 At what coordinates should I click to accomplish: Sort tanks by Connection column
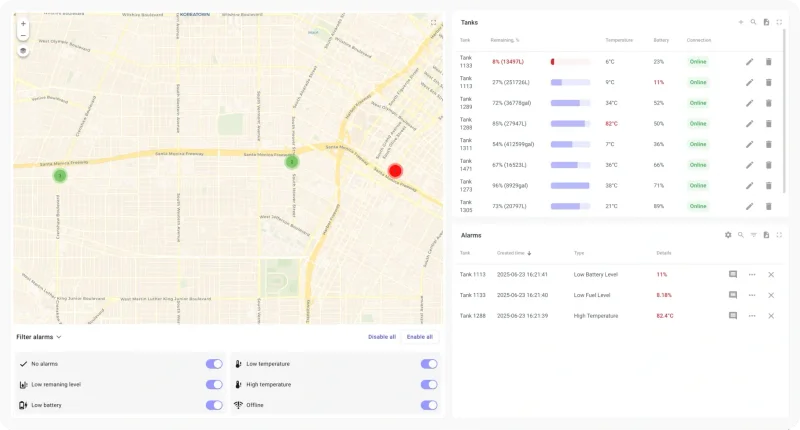click(698, 40)
